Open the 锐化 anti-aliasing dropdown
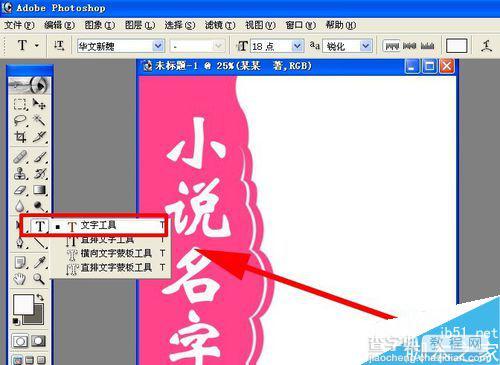This screenshot has width=500, height=365. tap(366, 46)
